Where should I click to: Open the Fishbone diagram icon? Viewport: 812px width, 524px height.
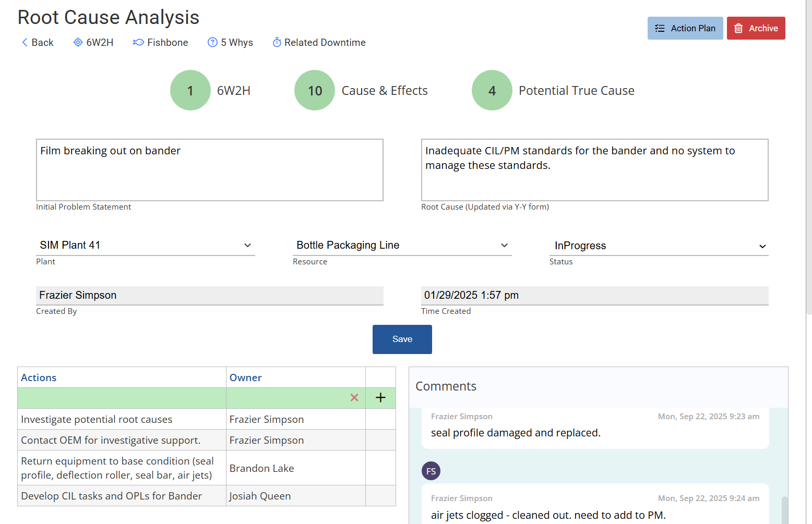click(138, 42)
